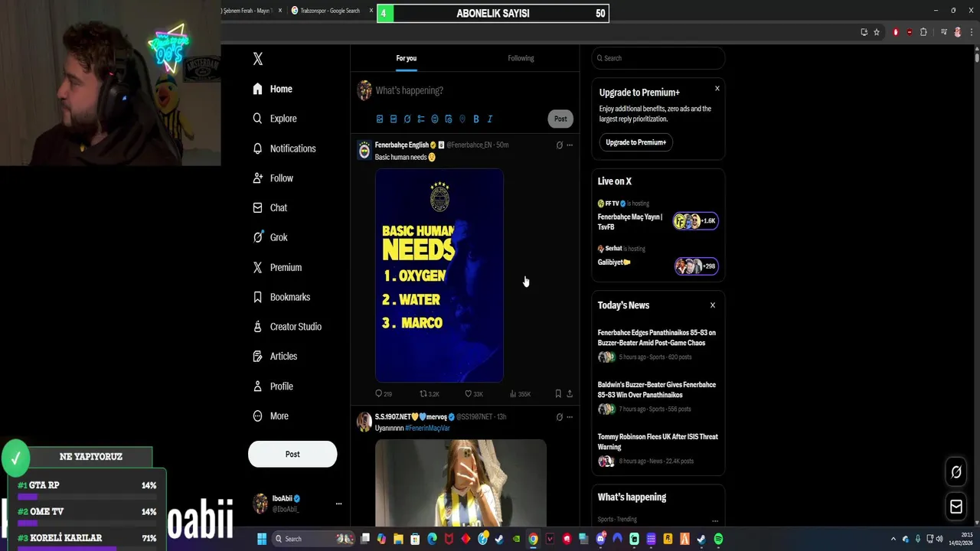980x551 pixels.
Task: Open Fenerbahce Edges Panathinaikos 85-83 news
Action: 657,337
